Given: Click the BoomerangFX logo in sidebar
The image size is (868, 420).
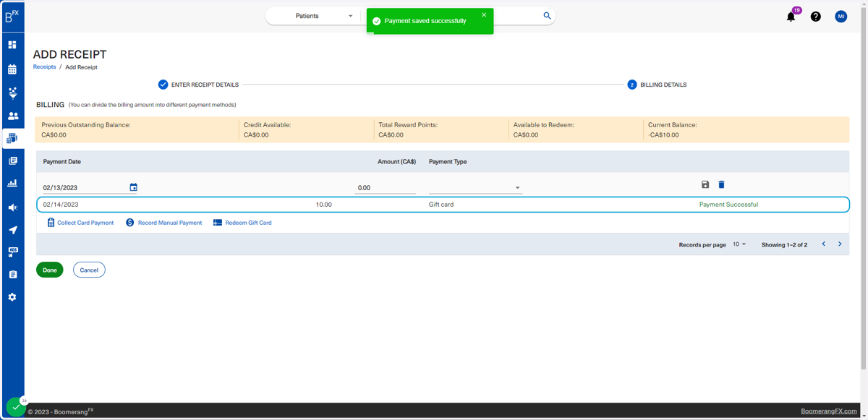Looking at the screenshot, I should 12,16.
